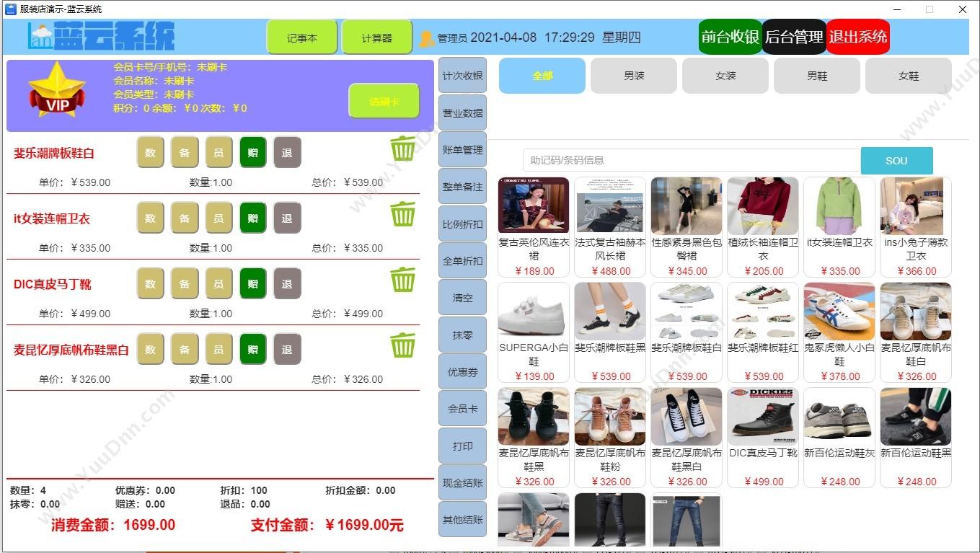This screenshot has width=980, height=553.
Task: Click 会员卡 side button
Action: (462, 409)
